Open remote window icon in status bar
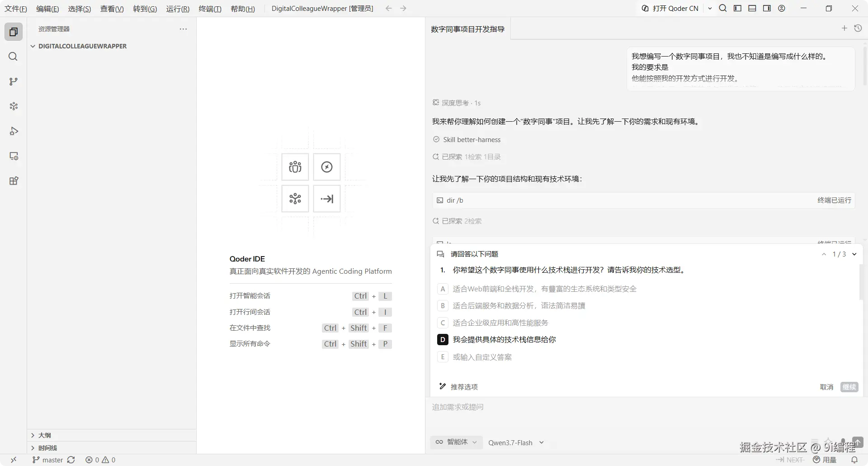Image resolution: width=868 pixels, height=466 pixels. (x=14, y=460)
